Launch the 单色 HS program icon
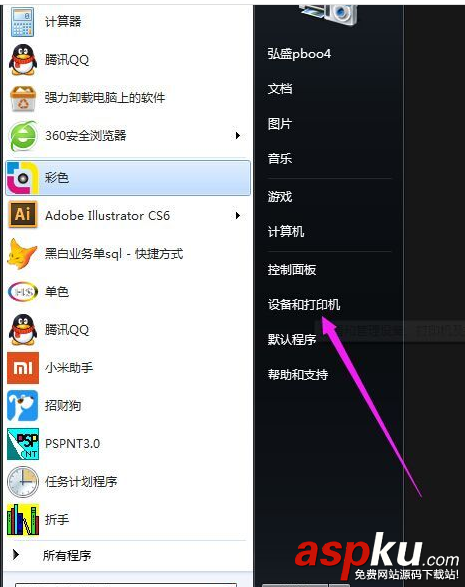465x587 pixels. (x=23, y=292)
